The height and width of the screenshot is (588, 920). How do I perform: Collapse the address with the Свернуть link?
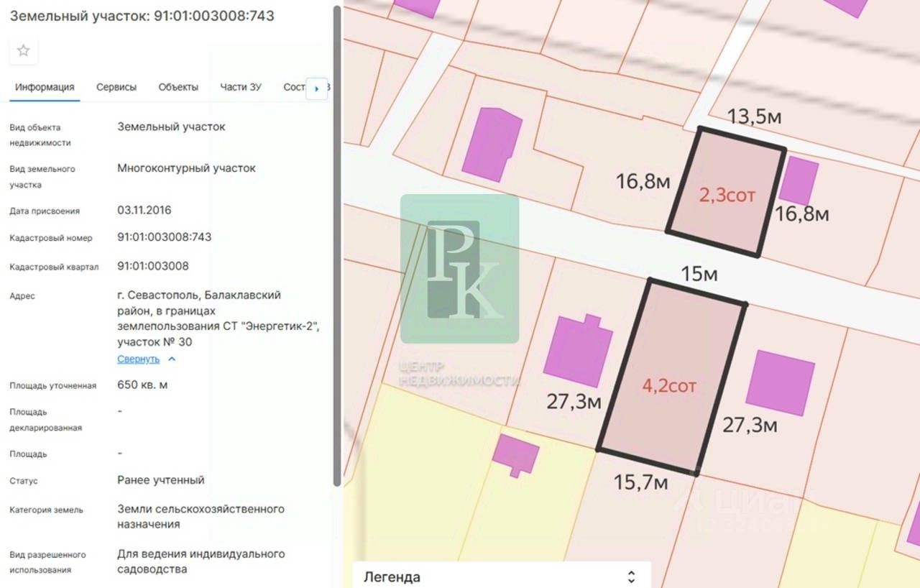point(139,359)
